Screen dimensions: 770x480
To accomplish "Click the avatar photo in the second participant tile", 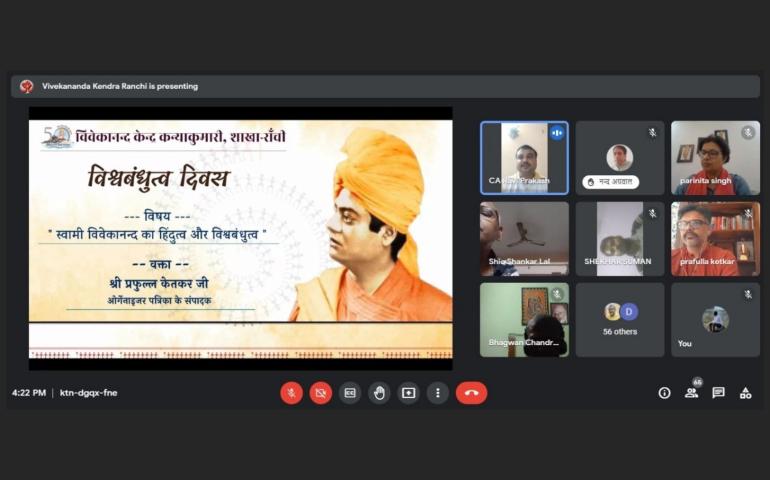I will (620, 157).
